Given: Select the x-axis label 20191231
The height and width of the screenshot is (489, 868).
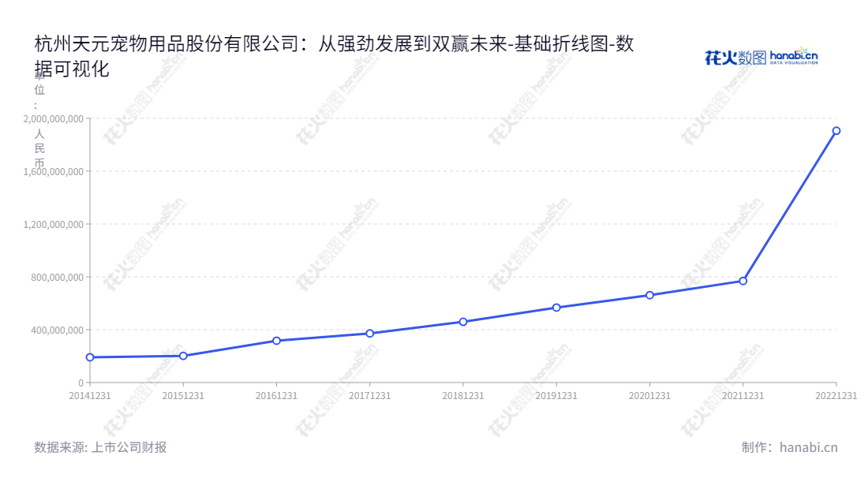Looking at the screenshot, I should click(556, 396).
